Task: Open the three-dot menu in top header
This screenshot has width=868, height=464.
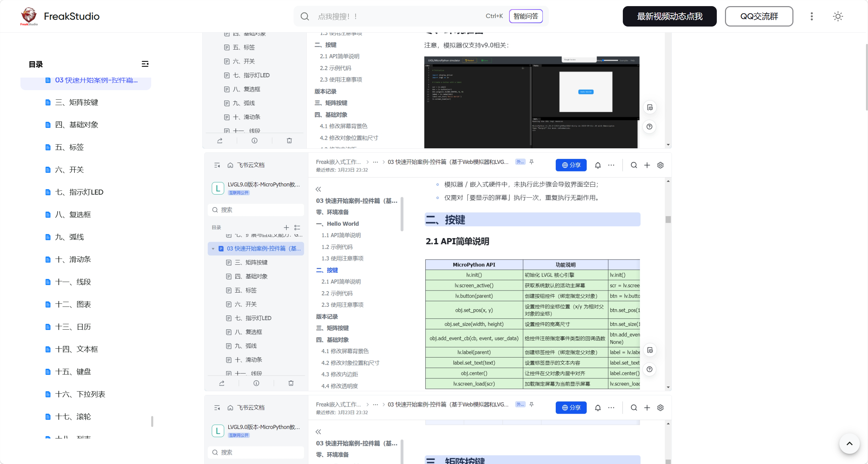Action: tap(811, 16)
